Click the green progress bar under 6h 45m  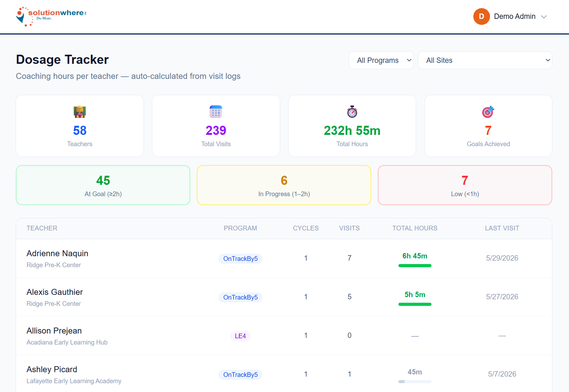click(415, 266)
